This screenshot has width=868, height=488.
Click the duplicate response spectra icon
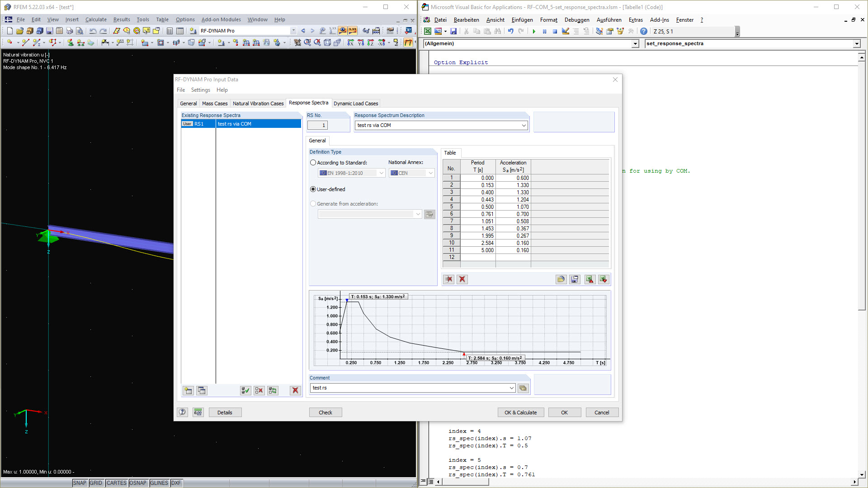(202, 390)
